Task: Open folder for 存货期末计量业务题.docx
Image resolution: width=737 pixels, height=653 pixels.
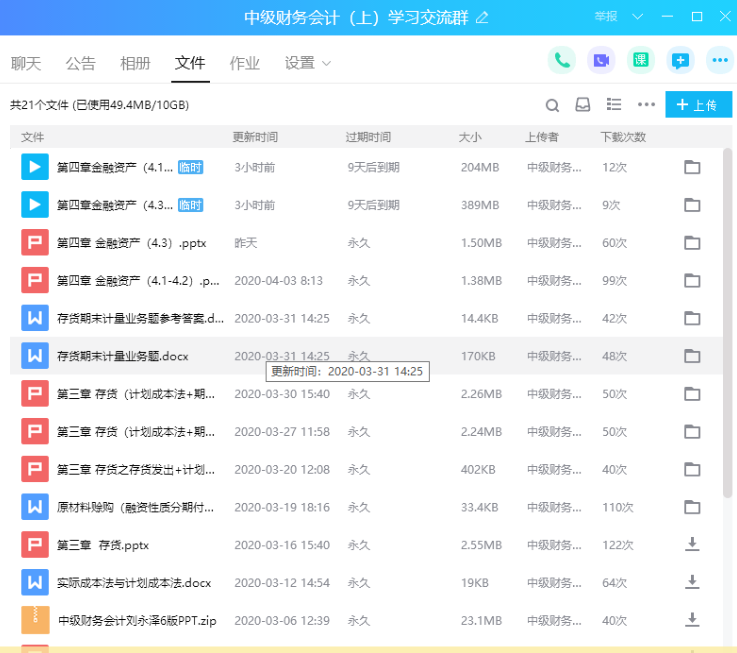Action: pos(691,355)
